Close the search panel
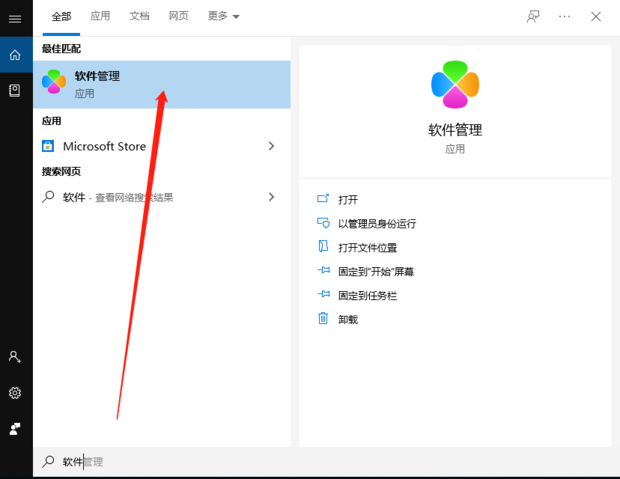The image size is (620, 479). click(x=596, y=16)
